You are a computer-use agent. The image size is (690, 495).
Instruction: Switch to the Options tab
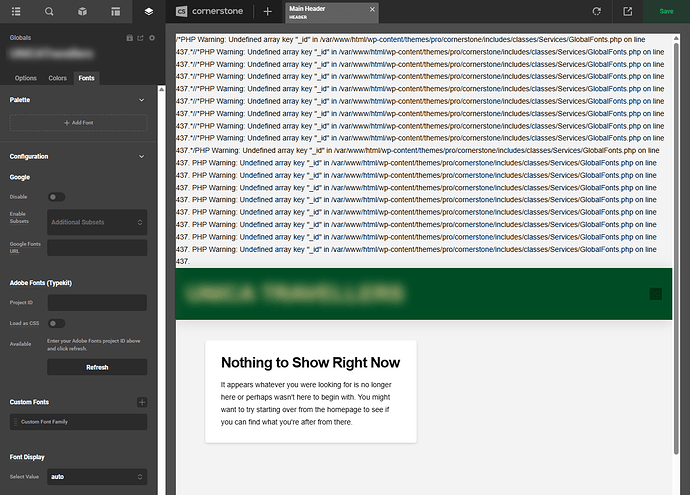coord(26,78)
